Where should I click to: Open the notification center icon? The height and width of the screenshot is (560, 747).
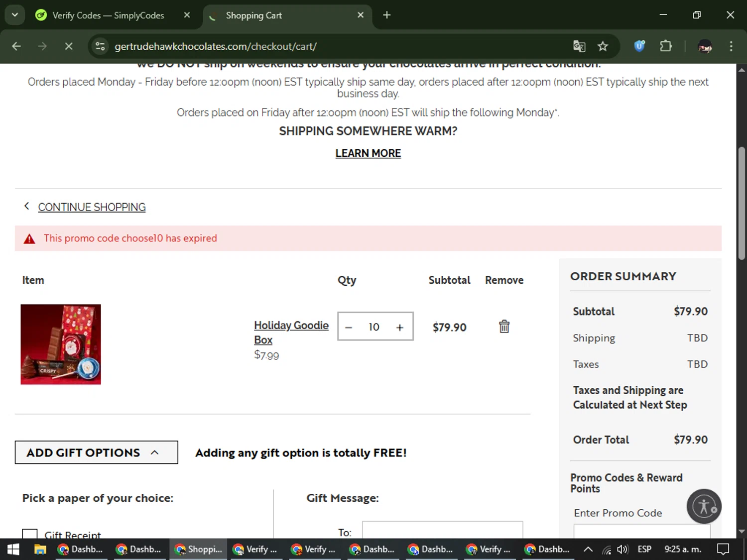click(x=723, y=549)
